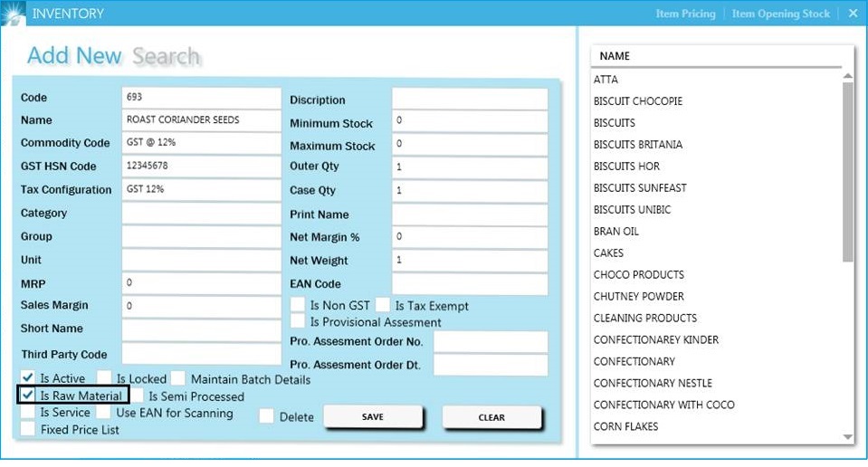Toggle the Is Locked checkbox

[104, 378]
